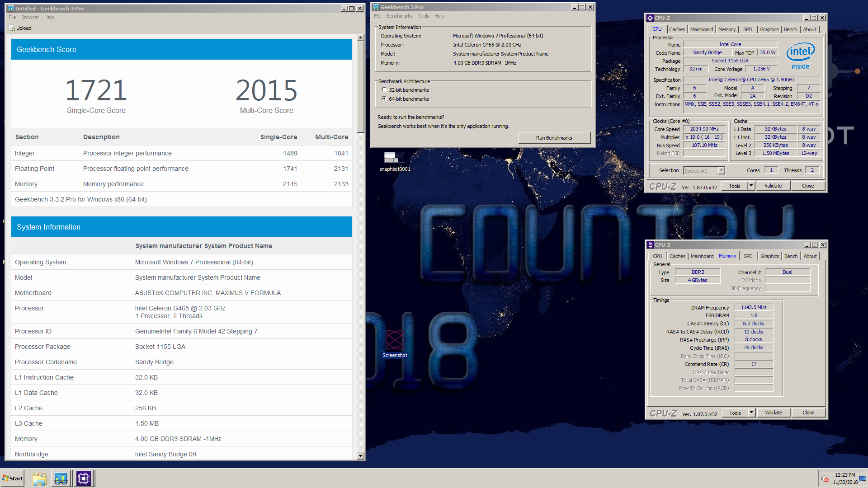Screen dimensions: 868x488
Task: Open Tools menu in Geekbench 3 Pro
Action: coord(424,16)
